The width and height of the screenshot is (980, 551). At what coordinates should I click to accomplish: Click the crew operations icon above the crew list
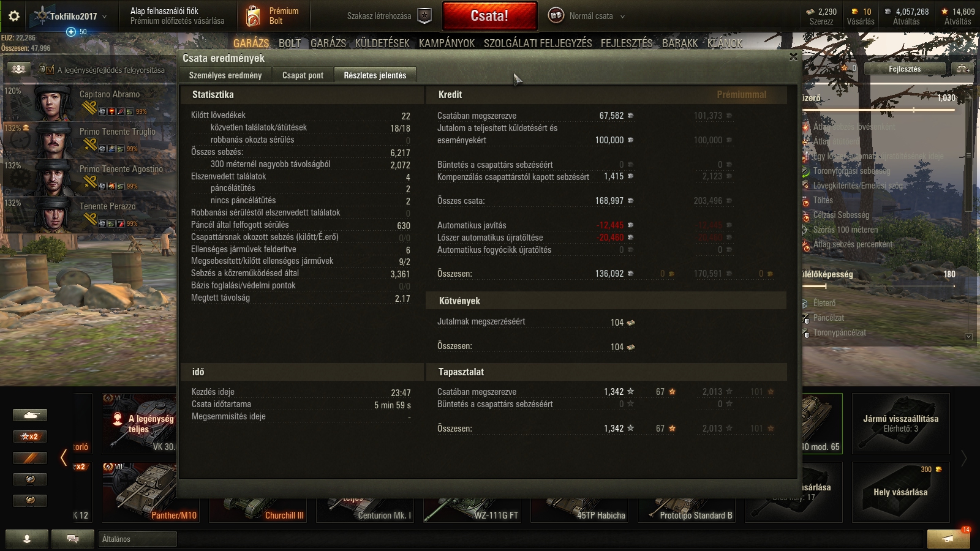pos(18,69)
